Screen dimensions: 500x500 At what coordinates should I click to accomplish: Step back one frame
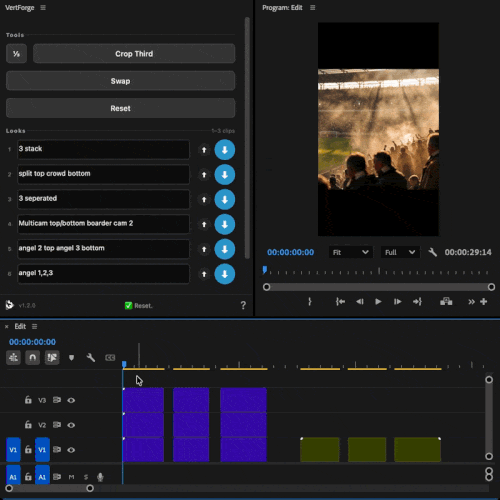pyautogui.click(x=360, y=302)
